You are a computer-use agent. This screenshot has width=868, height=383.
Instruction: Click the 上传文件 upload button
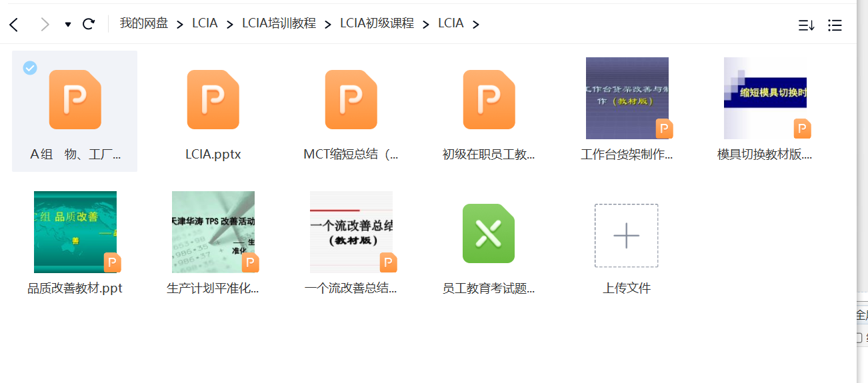click(x=626, y=236)
